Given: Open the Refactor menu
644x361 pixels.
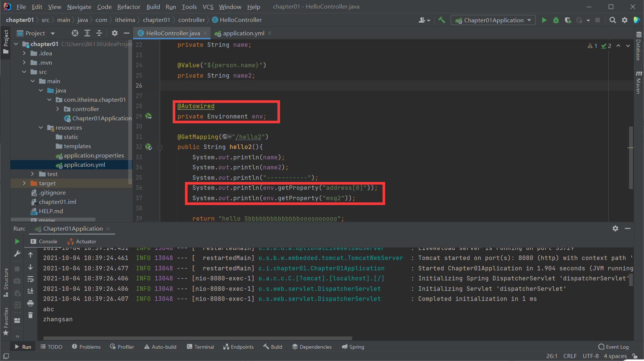Looking at the screenshot, I should pyautogui.click(x=129, y=7).
